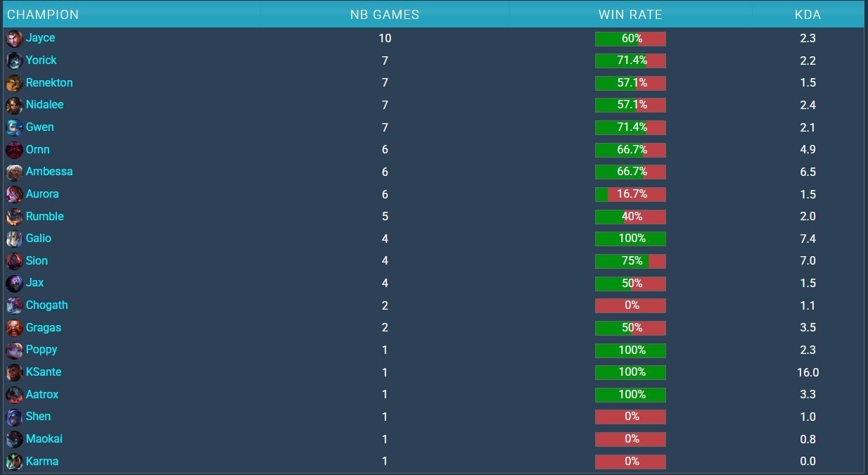Click the Shen champion portrait icon
Viewport: 868px width, 475px height.
click(x=14, y=417)
